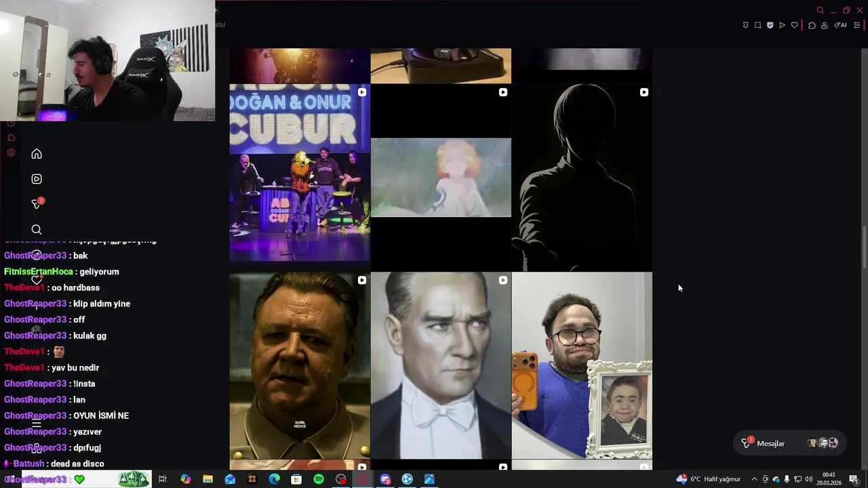This screenshot has width=868, height=488.
Task: Click the Task View taskbar icon
Action: pos(163,479)
